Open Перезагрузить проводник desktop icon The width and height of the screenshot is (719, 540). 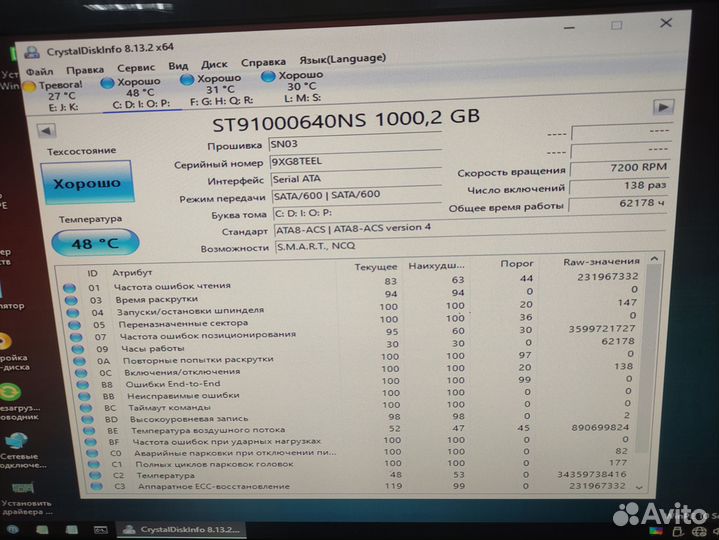click(x=17, y=402)
